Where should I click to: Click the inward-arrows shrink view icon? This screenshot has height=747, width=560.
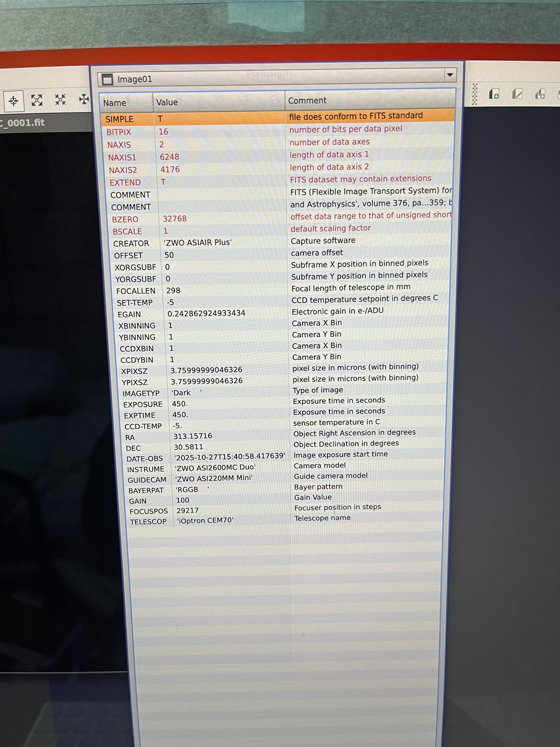[x=60, y=99]
